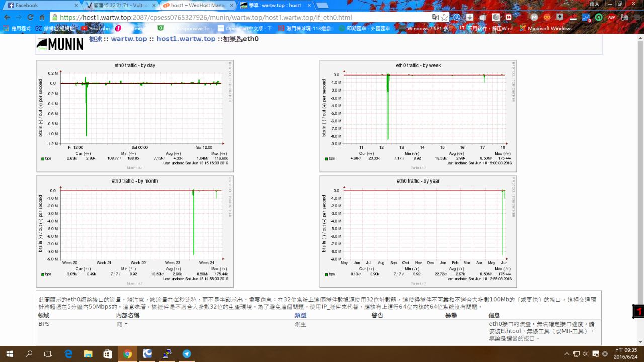
Task: Expand the hidden system tray icons
Action: point(567,354)
